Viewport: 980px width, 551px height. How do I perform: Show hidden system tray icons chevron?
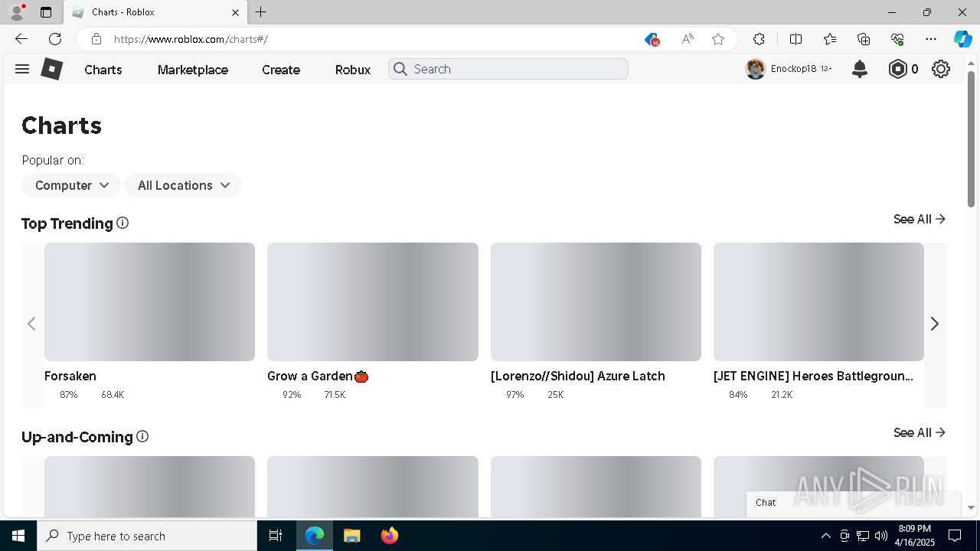[x=825, y=536]
